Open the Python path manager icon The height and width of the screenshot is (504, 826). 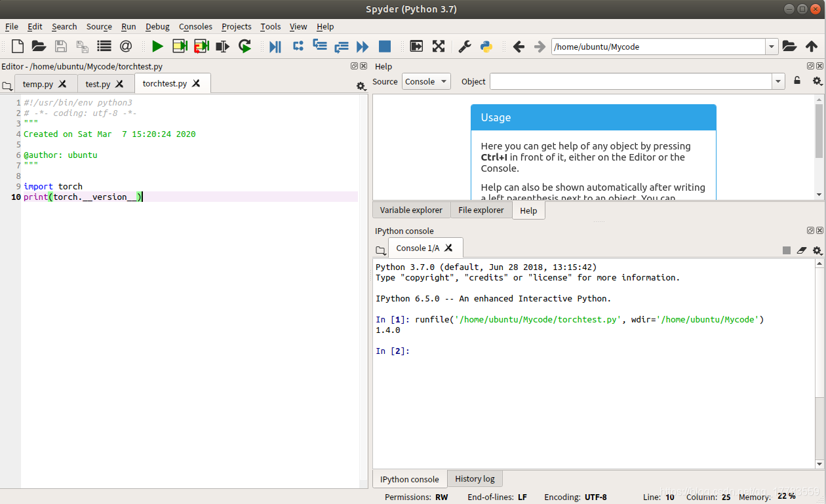click(x=486, y=47)
